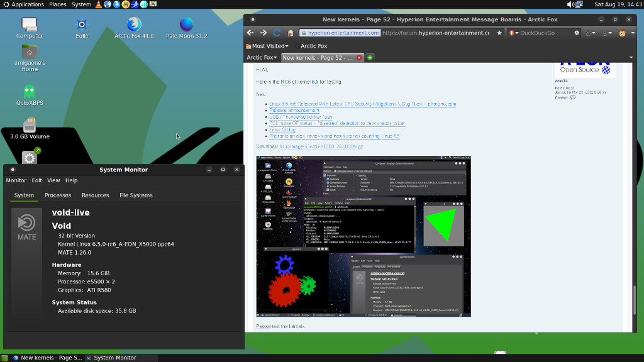Image resolution: width=644 pixels, height=362 pixels.
Task: Open the browser home page
Action: (x=291, y=33)
